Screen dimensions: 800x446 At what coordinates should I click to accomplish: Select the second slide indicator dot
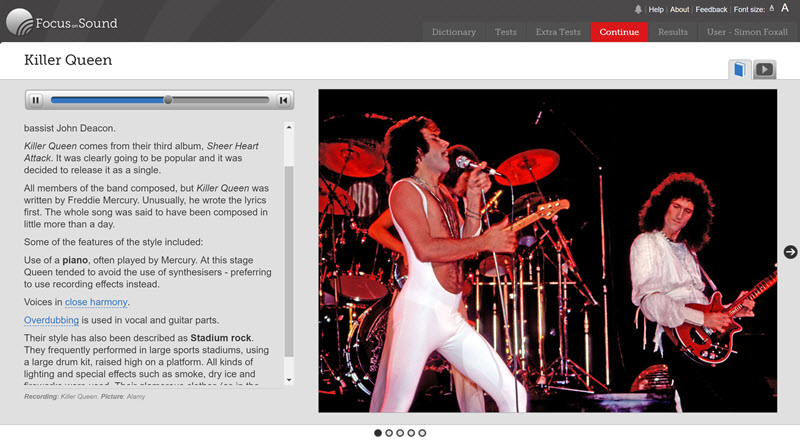pyautogui.click(x=389, y=433)
